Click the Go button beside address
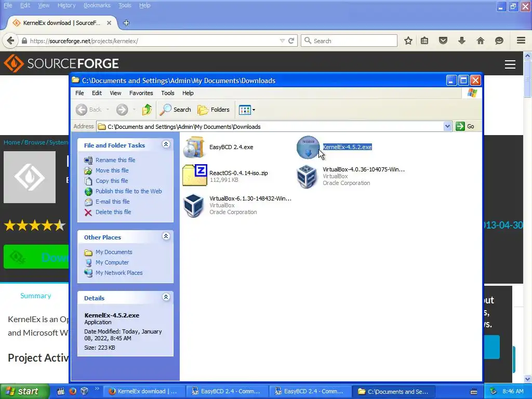The image size is (532, 399). click(x=465, y=127)
